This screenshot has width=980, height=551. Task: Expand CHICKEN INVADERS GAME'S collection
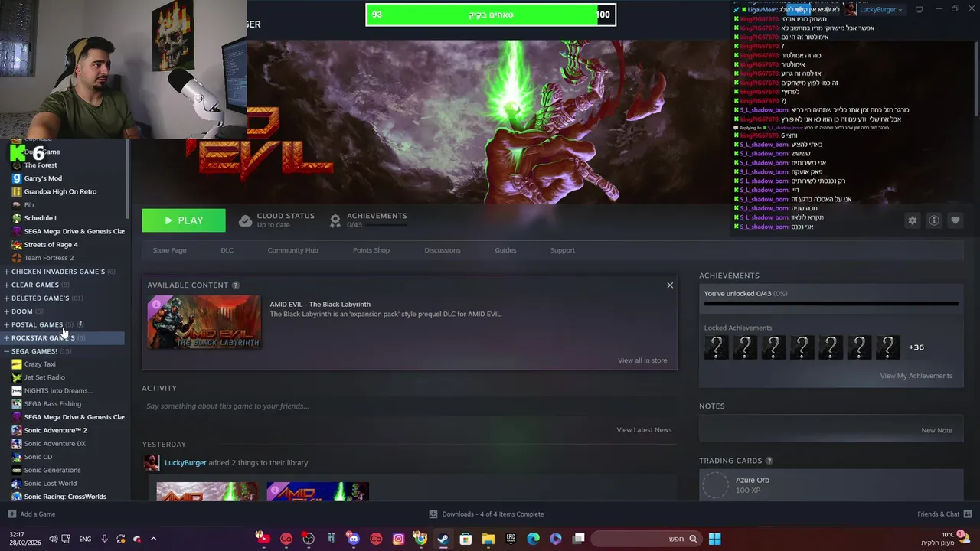click(7, 272)
